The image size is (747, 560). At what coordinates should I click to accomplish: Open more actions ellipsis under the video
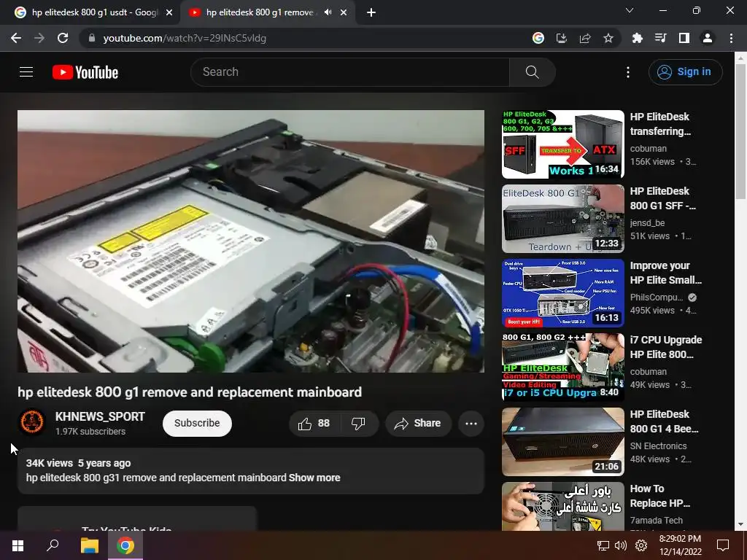coord(471,424)
